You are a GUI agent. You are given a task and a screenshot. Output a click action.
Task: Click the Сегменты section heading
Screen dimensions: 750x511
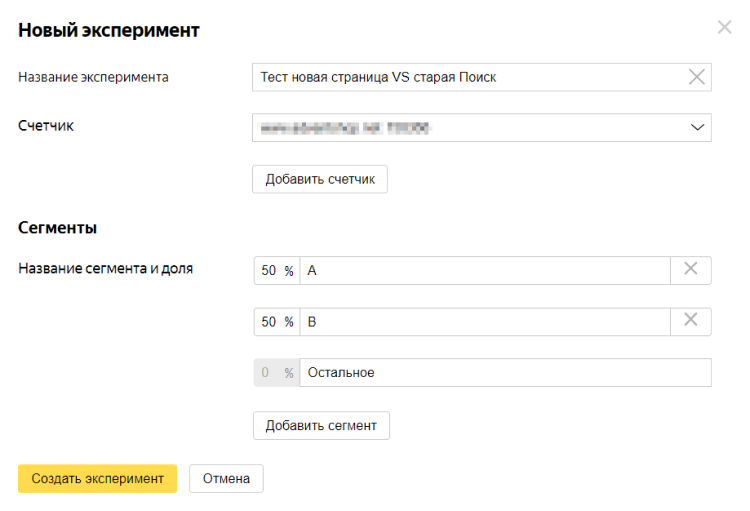57,228
